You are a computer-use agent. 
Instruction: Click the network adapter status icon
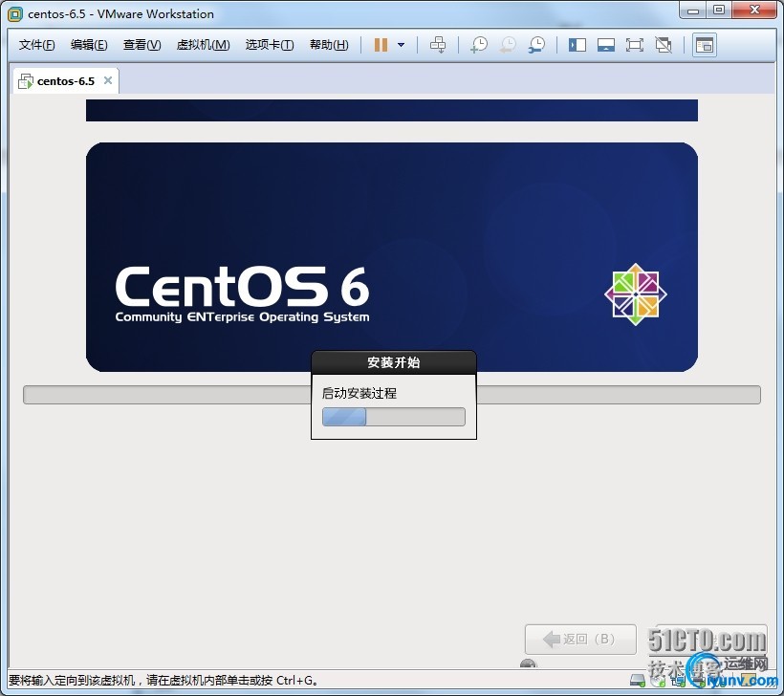point(678,681)
